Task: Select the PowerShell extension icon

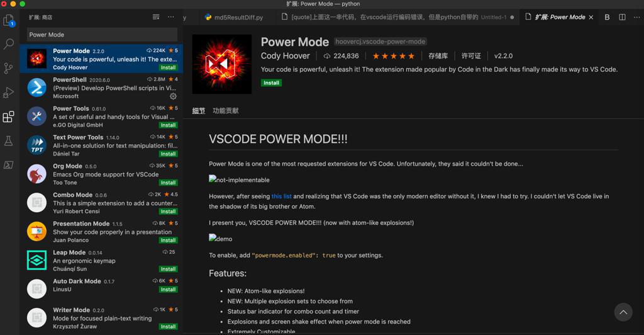Action: tap(36, 87)
